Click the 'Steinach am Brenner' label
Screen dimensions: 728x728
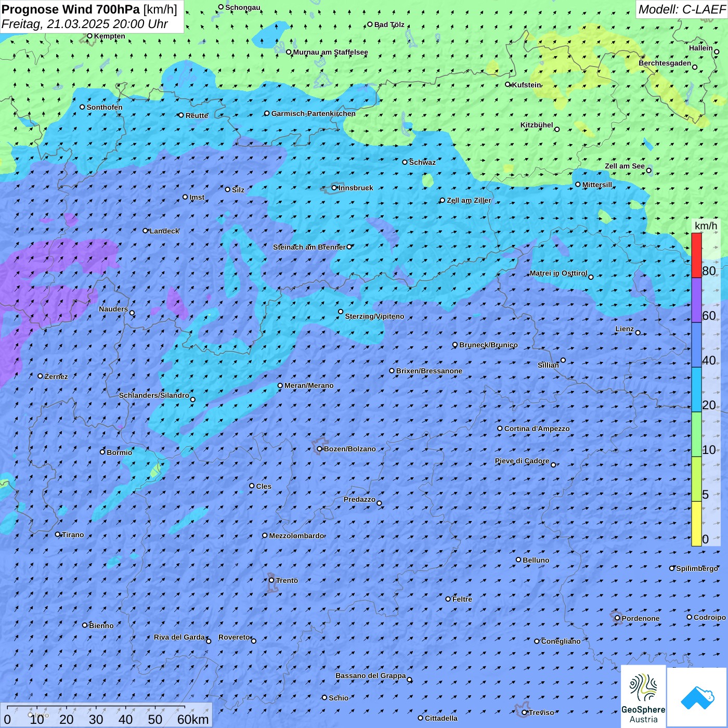pos(309,248)
